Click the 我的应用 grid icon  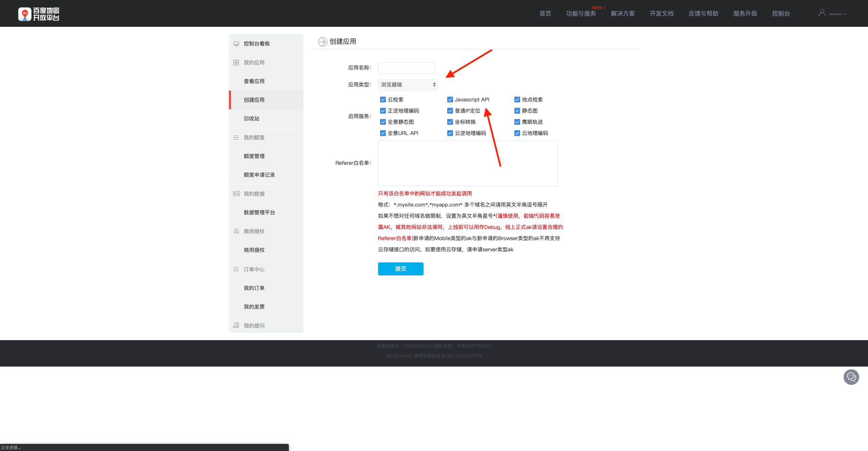(x=236, y=63)
